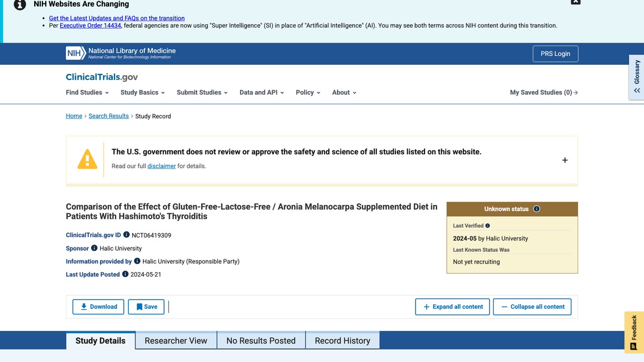644x362 pixels.
Task: Open the Record History tab
Action: tap(343, 340)
